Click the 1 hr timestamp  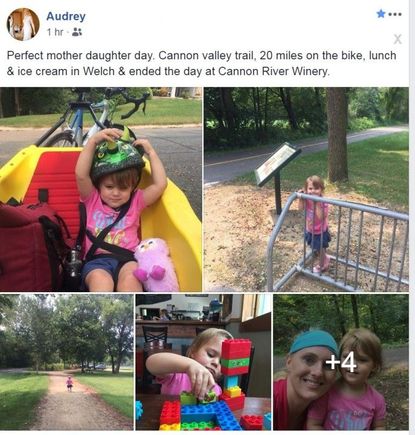[x=55, y=32]
